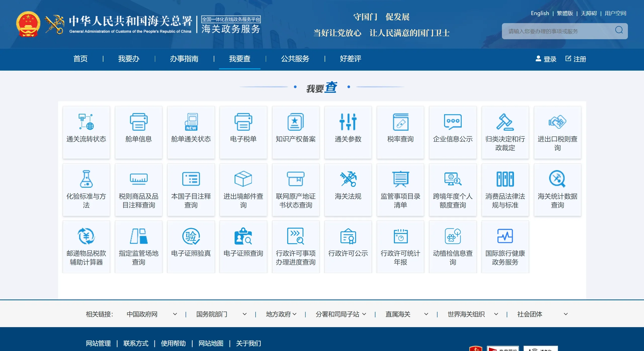Select the 舱单信息 print icon
This screenshot has height=351, width=644.
[139, 122]
